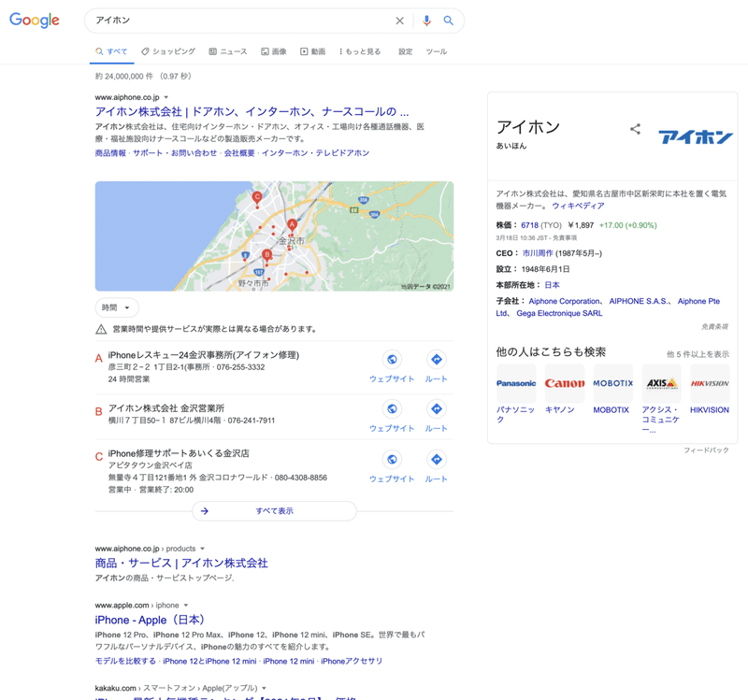Open the ウィキペディア link
The image size is (748, 700).
(578, 206)
